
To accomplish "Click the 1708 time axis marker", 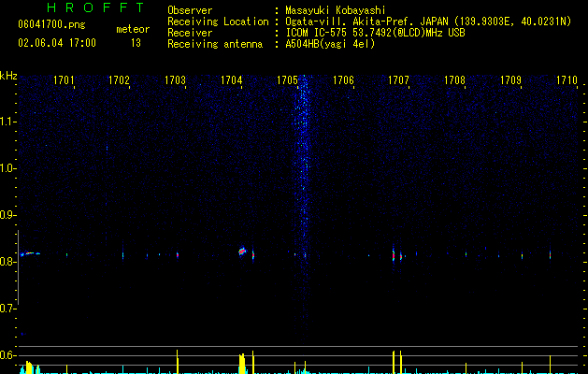I will [x=454, y=80].
